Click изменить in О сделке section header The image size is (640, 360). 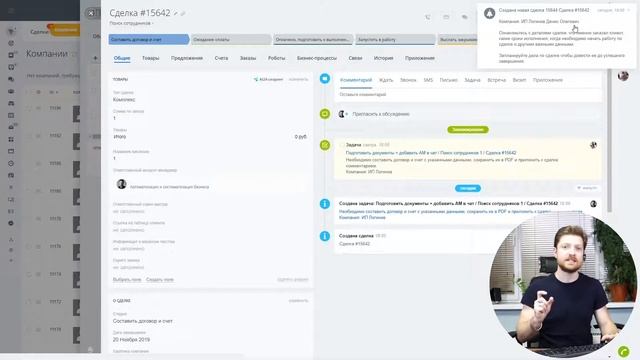click(x=298, y=300)
